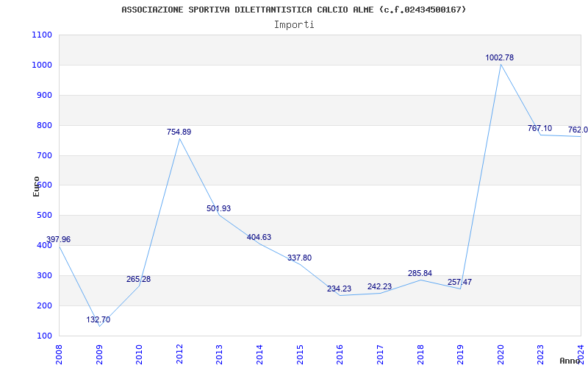Click the 2023 year axis label

[540, 355]
